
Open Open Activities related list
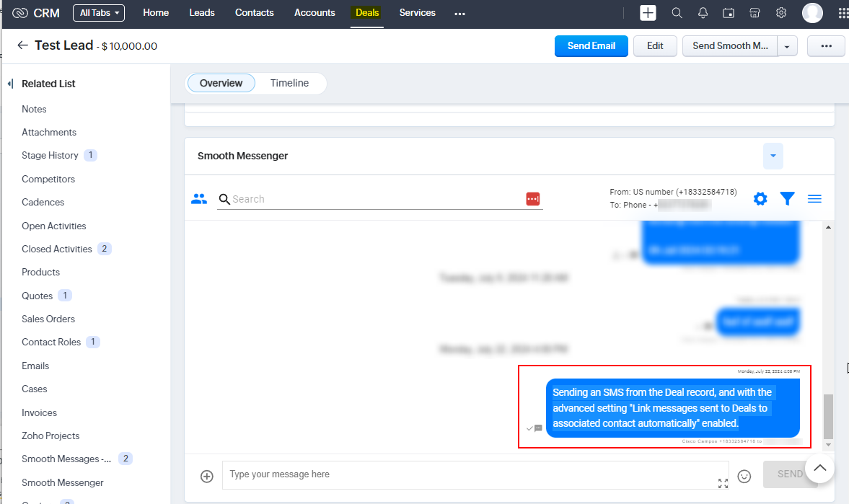click(53, 226)
